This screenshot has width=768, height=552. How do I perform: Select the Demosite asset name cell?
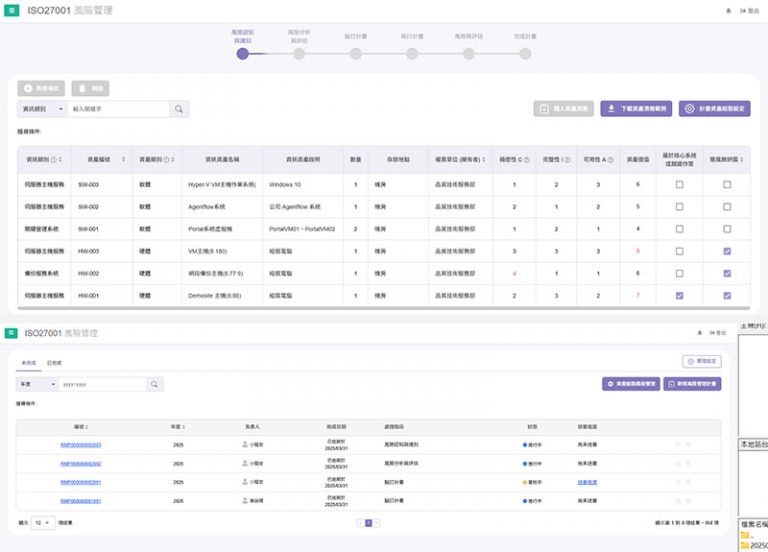(222, 296)
